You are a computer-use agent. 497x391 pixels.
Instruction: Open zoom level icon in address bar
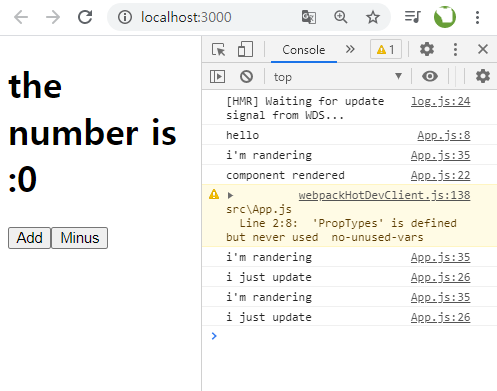(341, 17)
